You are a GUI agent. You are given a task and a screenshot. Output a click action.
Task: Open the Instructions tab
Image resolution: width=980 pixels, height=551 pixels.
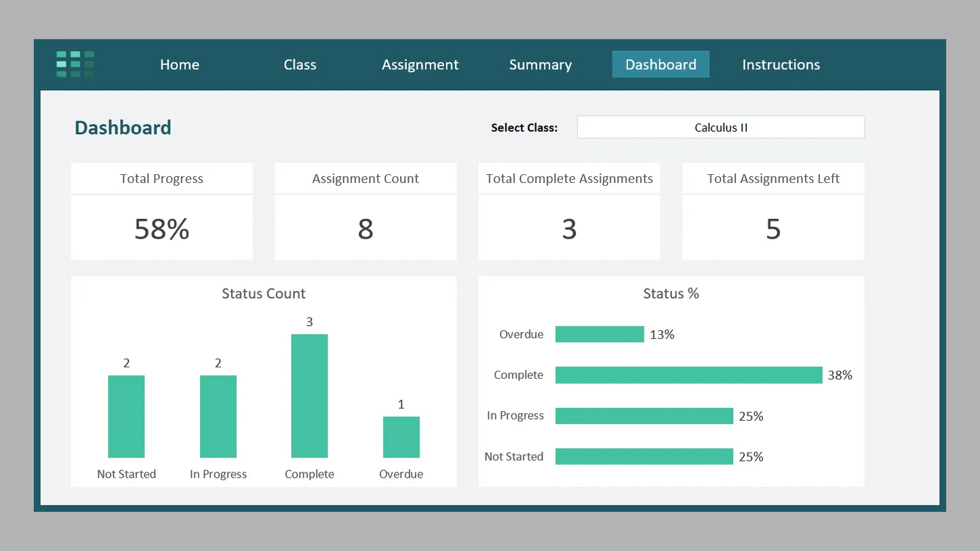(x=781, y=64)
